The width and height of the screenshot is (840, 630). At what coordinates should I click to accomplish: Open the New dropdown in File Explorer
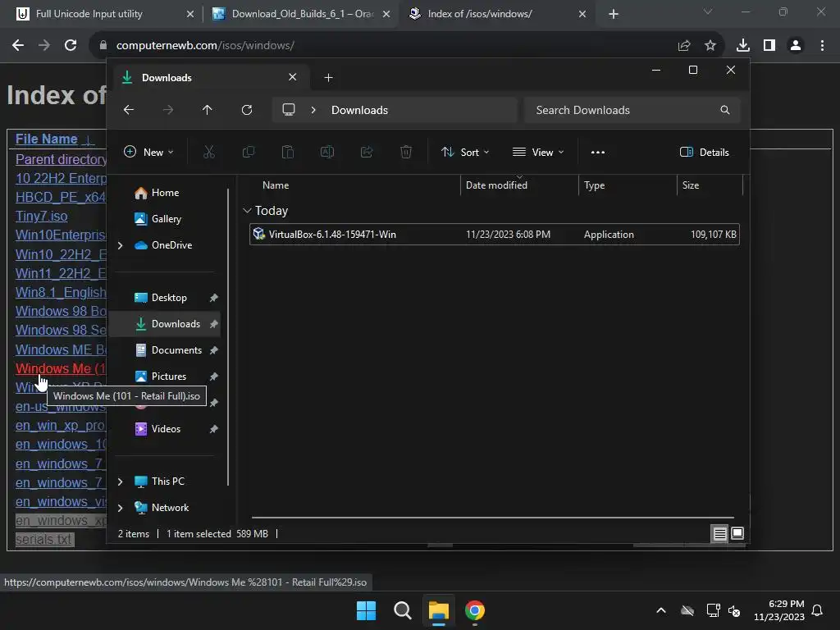click(148, 152)
